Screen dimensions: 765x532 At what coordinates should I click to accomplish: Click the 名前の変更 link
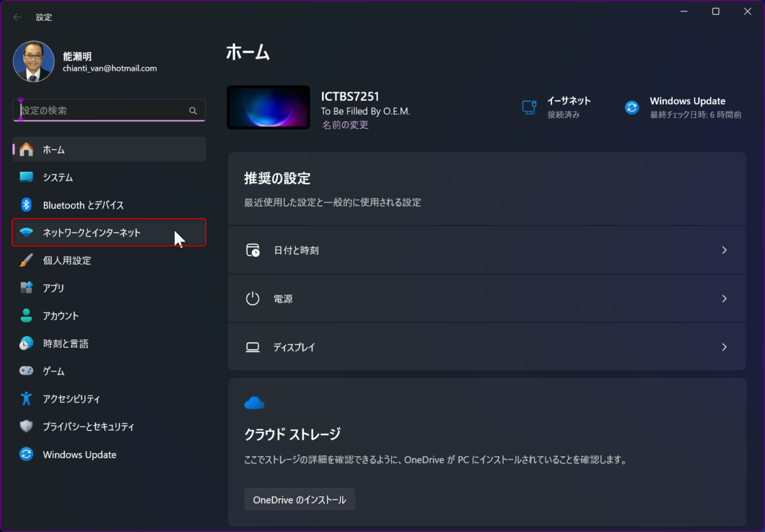[x=345, y=126]
